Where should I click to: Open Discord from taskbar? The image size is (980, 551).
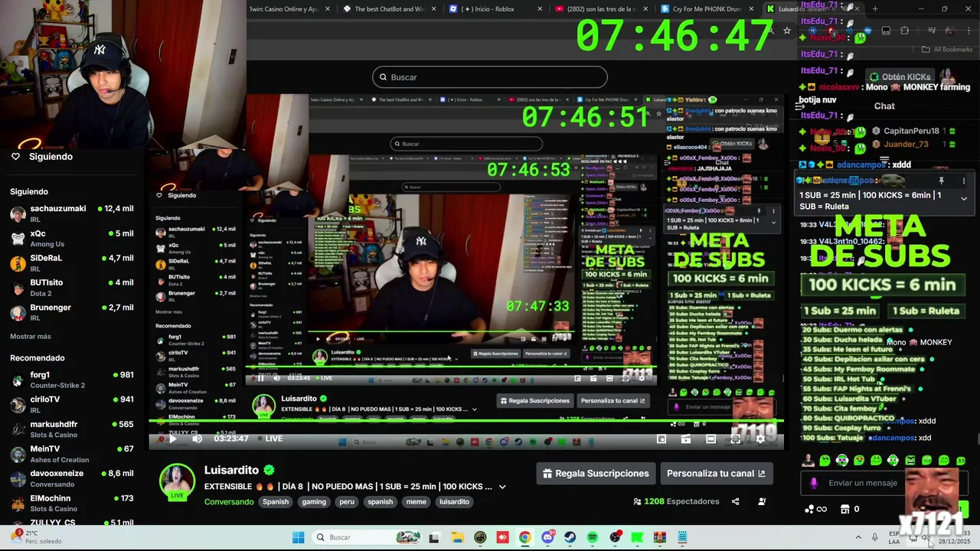tap(547, 537)
